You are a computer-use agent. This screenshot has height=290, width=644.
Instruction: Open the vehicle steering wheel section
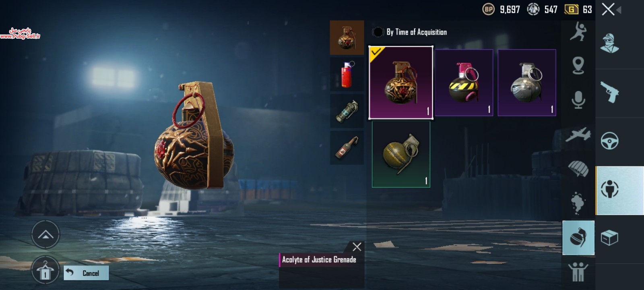tap(610, 141)
